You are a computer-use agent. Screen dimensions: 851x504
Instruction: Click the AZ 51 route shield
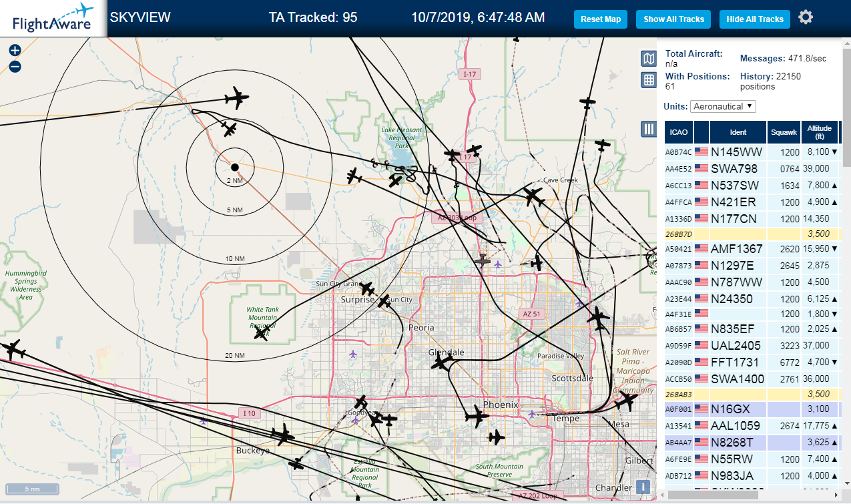pyautogui.click(x=531, y=314)
